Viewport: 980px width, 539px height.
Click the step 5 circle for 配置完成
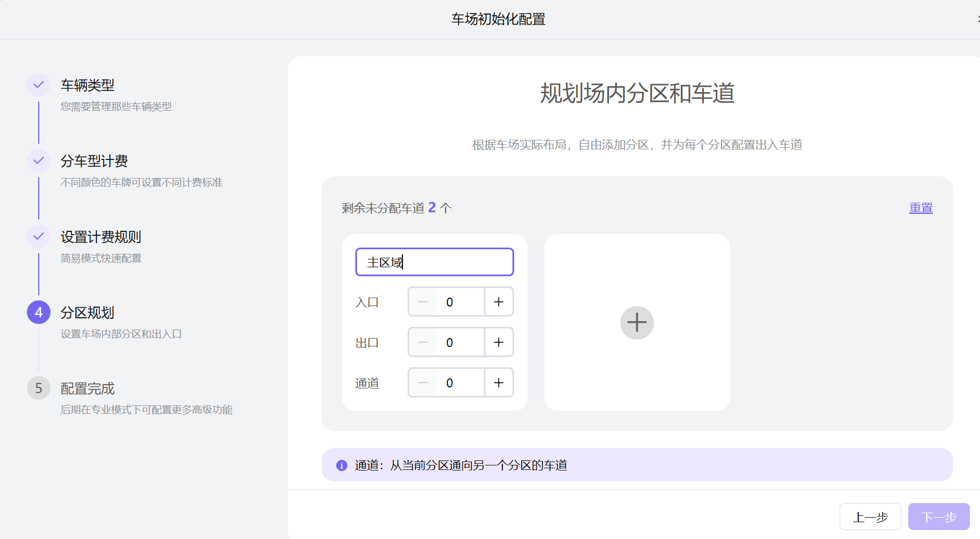click(38, 388)
